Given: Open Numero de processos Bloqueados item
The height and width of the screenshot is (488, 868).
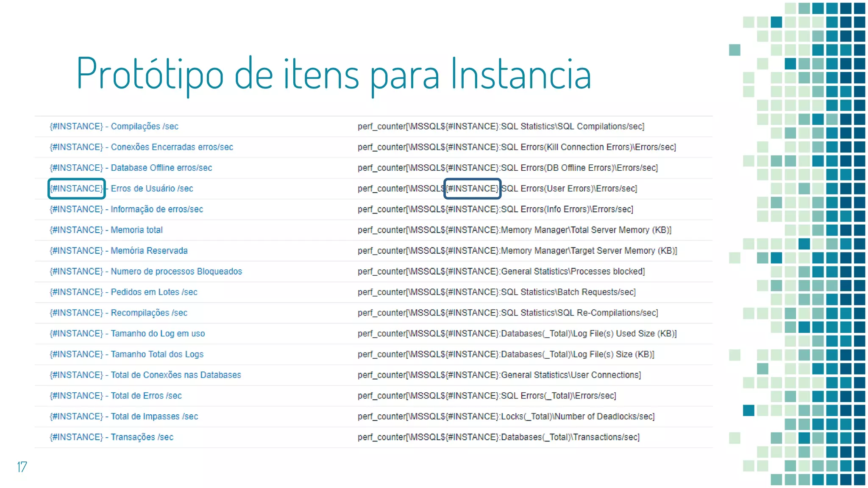Looking at the screenshot, I should point(146,272).
